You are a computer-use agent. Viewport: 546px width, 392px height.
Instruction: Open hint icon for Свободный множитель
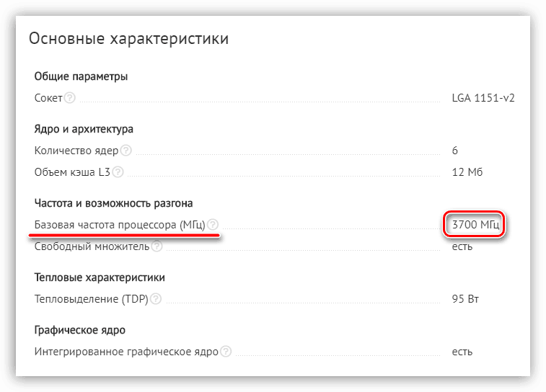pos(157,246)
